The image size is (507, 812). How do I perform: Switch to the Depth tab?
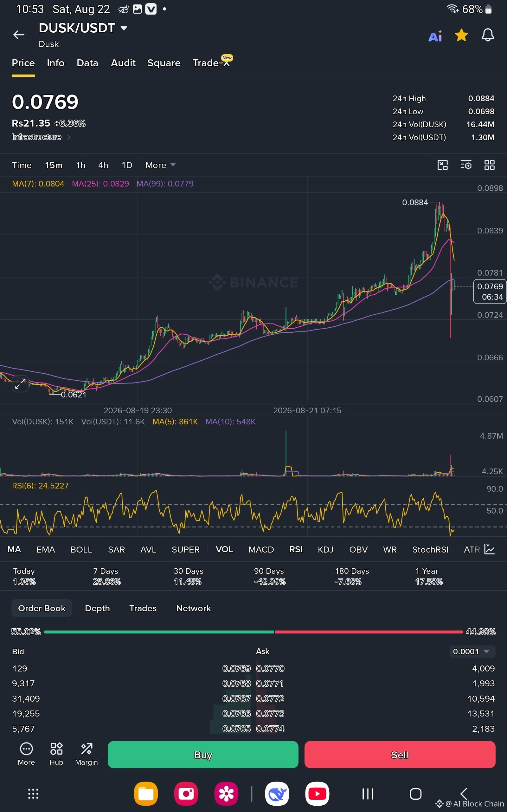[x=97, y=608]
